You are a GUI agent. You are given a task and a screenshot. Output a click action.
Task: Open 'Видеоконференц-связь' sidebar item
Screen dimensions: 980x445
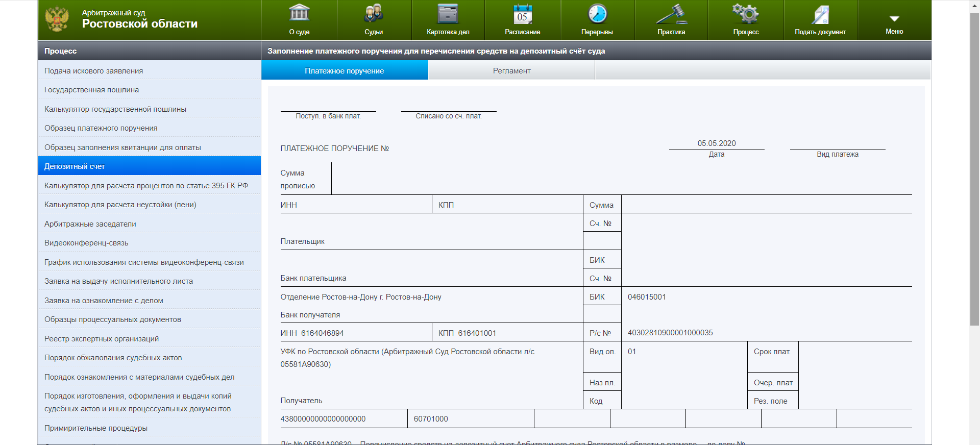[86, 243]
